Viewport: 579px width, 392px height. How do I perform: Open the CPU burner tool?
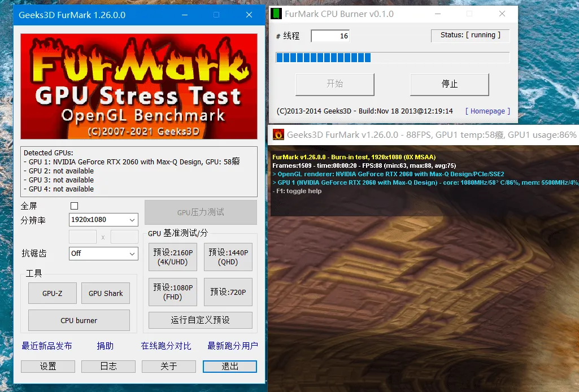79,320
